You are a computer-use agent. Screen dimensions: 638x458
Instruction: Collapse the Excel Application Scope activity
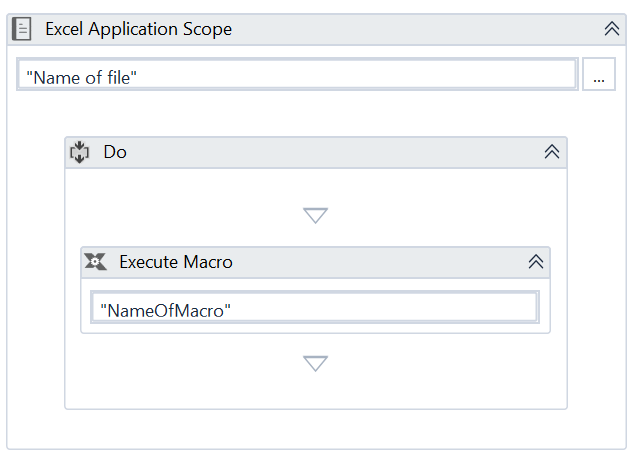pos(612,29)
